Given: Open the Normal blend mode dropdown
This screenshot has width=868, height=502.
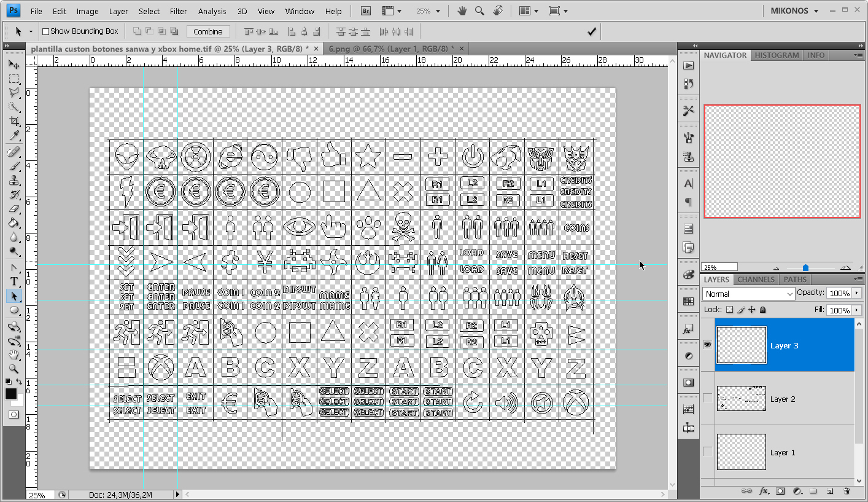Looking at the screenshot, I should tap(749, 294).
